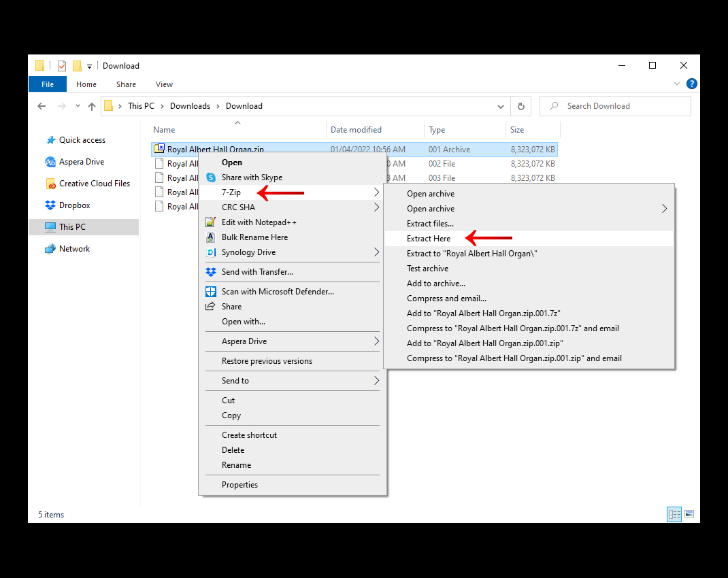The height and width of the screenshot is (578, 728).
Task: Choose Test archive
Action: point(529,269)
